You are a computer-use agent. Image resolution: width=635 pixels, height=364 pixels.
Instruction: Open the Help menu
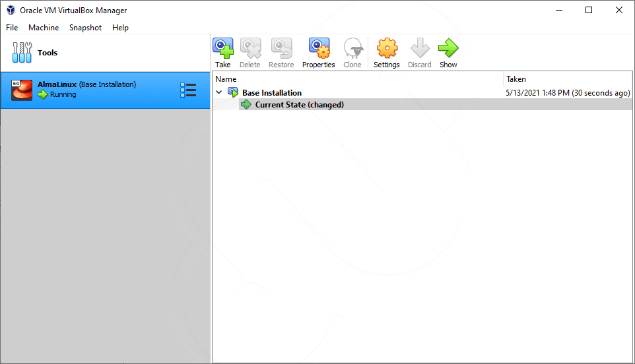120,28
